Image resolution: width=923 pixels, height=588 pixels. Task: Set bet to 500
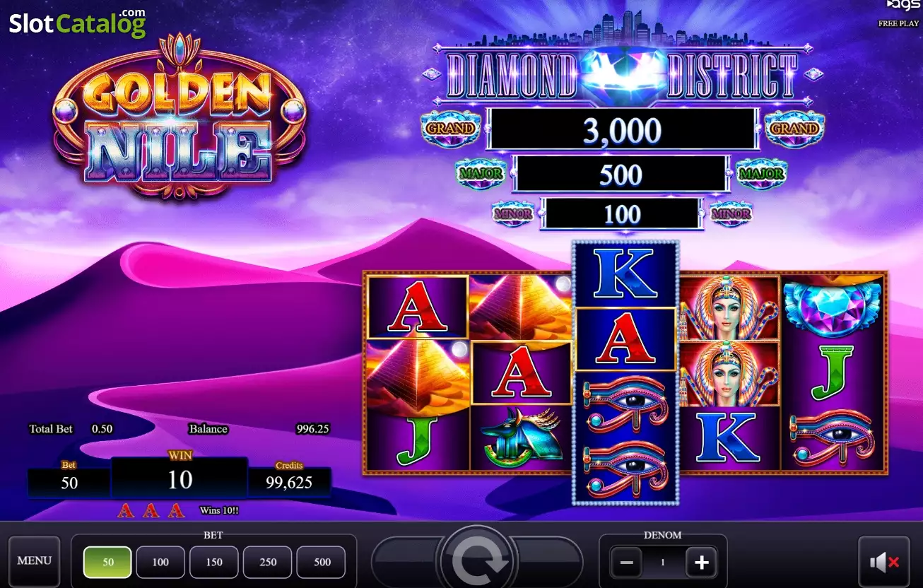(x=322, y=563)
